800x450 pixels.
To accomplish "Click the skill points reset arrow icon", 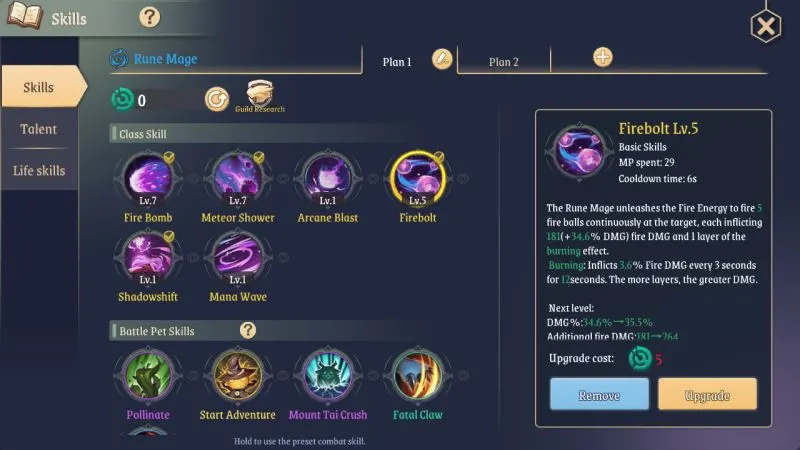I will point(217,99).
